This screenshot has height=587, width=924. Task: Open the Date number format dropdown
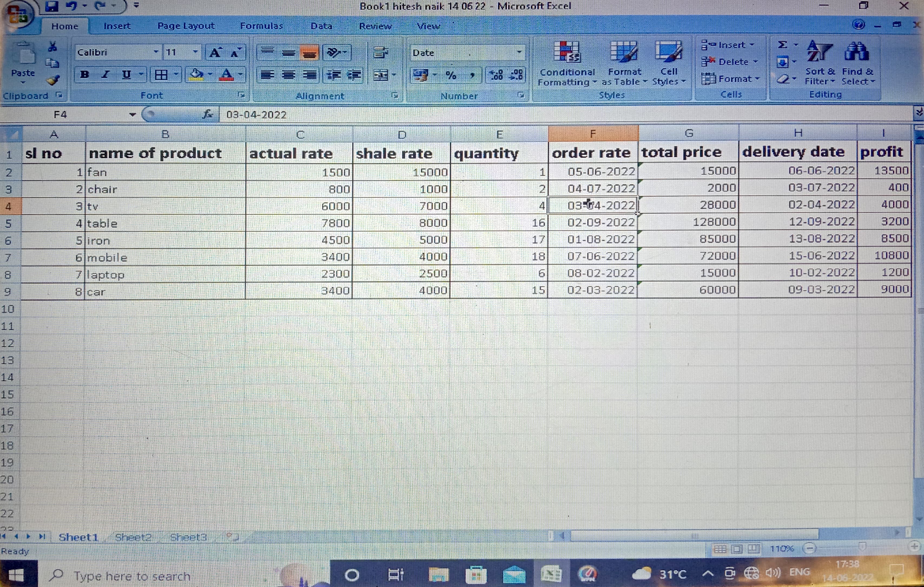point(519,52)
